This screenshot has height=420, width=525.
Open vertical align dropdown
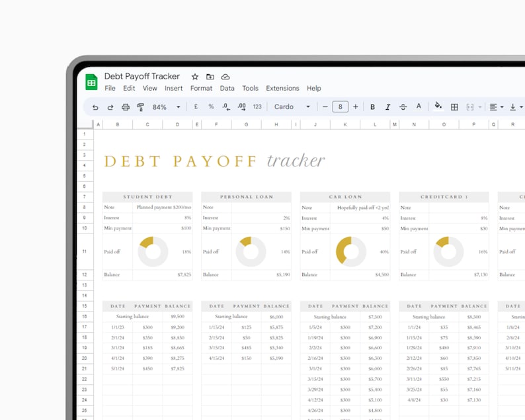516,107
